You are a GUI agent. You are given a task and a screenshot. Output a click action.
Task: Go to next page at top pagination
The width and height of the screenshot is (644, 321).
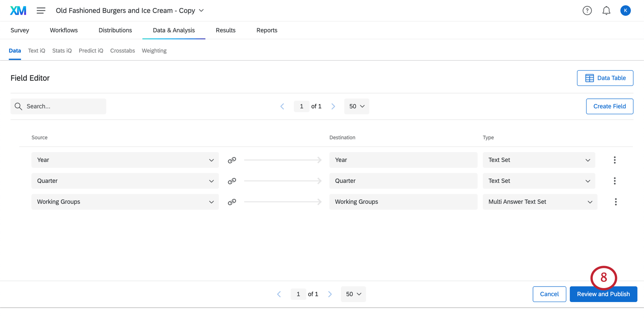[333, 106]
